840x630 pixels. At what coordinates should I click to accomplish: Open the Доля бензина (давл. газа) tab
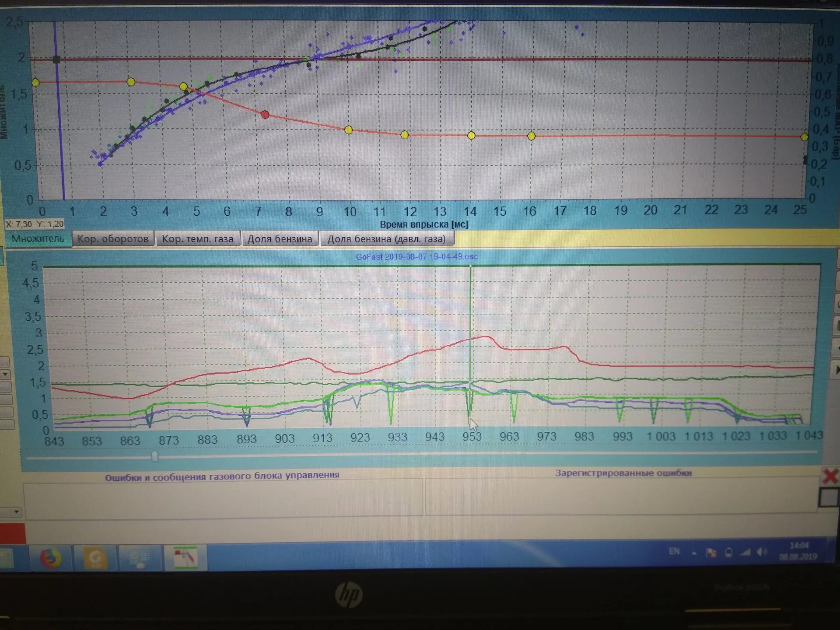click(386, 239)
